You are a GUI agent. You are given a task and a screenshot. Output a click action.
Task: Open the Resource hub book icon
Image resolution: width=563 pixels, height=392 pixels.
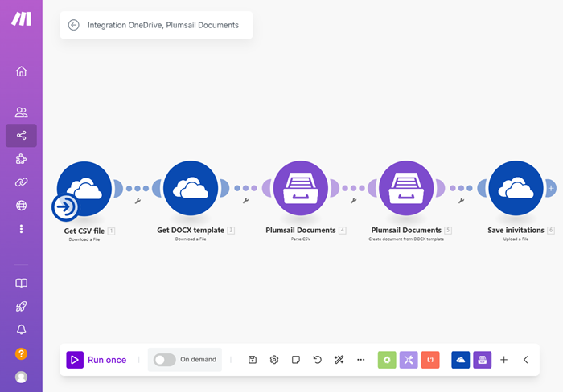tap(21, 283)
